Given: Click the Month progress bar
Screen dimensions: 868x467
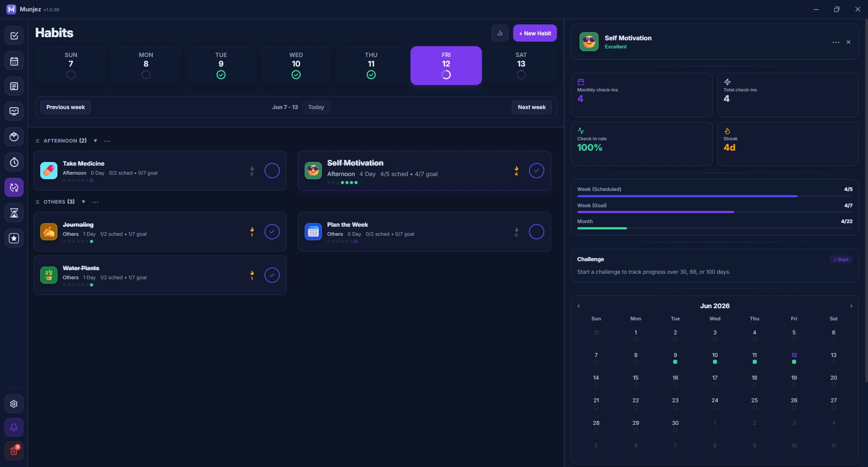Looking at the screenshot, I should [x=715, y=229].
